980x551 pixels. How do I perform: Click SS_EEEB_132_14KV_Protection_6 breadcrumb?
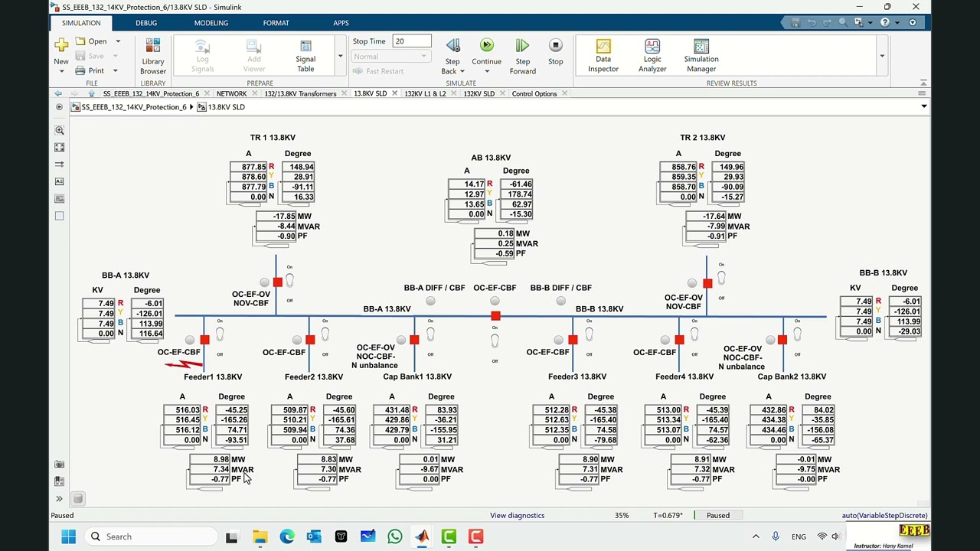coord(134,107)
